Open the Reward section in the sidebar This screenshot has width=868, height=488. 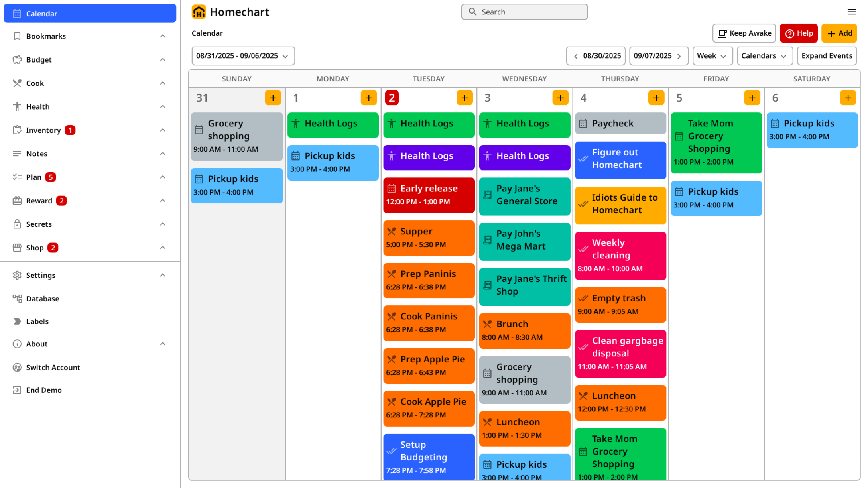tap(38, 200)
